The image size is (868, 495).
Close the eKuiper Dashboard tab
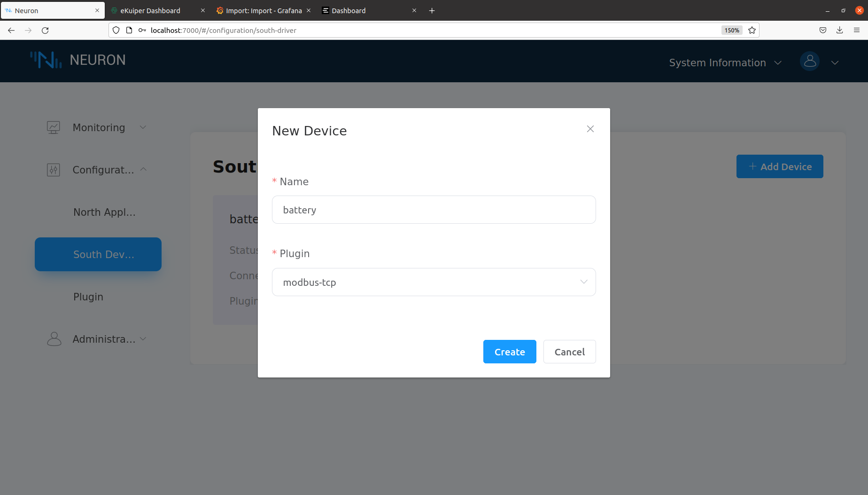click(203, 10)
